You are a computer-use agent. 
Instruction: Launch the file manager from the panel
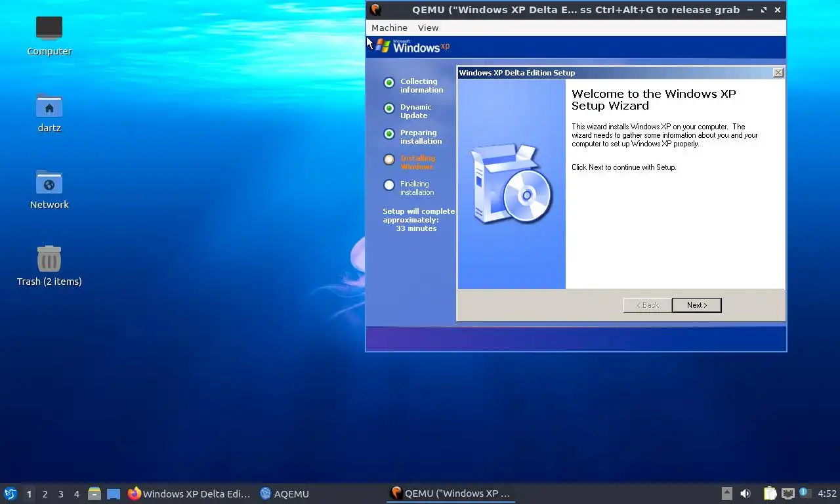94,493
